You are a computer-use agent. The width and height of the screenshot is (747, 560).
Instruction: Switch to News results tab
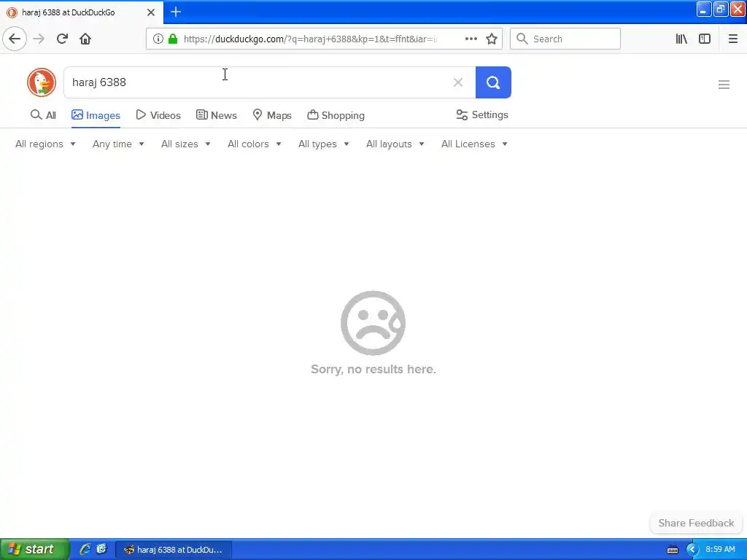click(216, 115)
